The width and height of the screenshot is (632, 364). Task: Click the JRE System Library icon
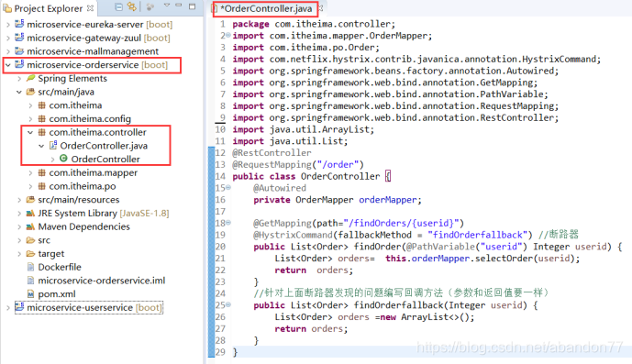[30, 213]
